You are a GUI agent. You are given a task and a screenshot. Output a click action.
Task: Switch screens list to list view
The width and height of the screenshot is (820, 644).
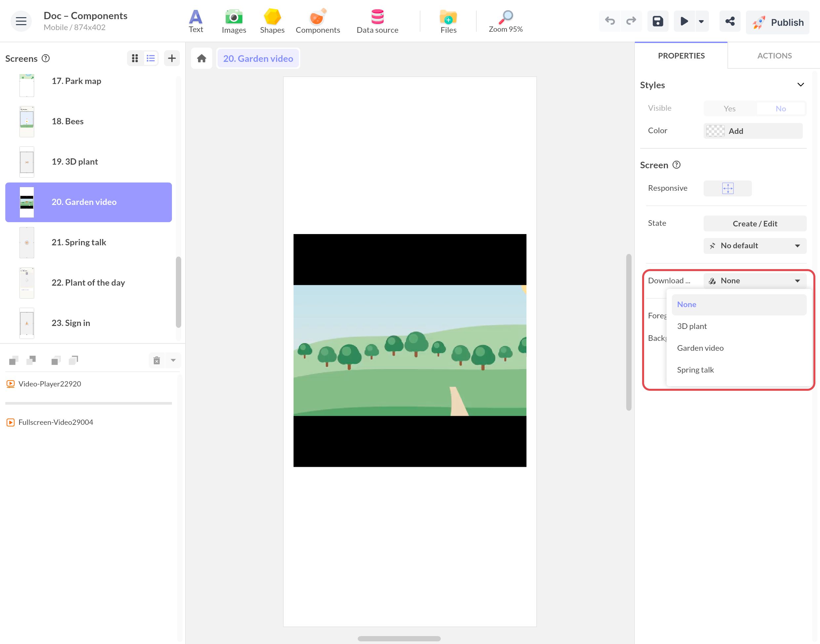[x=151, y=58]
